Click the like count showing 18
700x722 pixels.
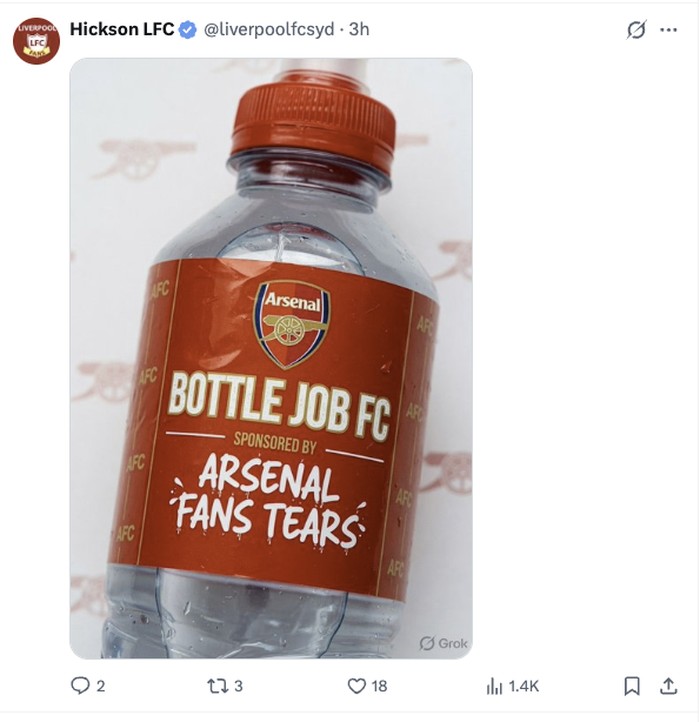pyautogui.click(x=379, y=686)
